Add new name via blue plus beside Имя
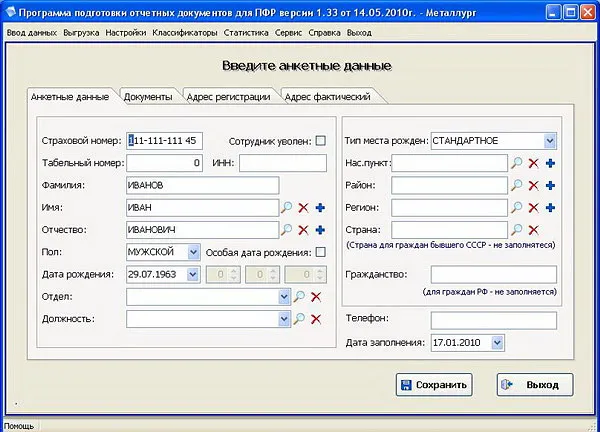Viewport: 600px width, 432px height. click(320, 208)
